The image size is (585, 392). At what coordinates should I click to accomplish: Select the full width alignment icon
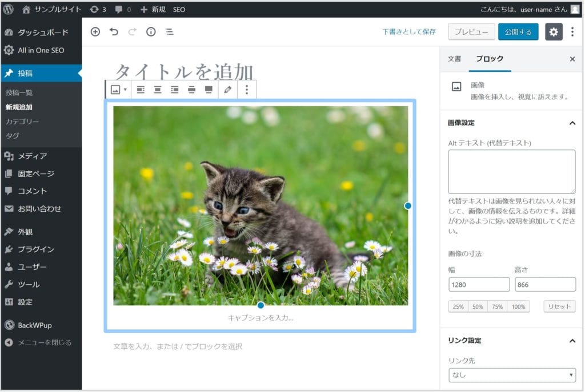209,90
